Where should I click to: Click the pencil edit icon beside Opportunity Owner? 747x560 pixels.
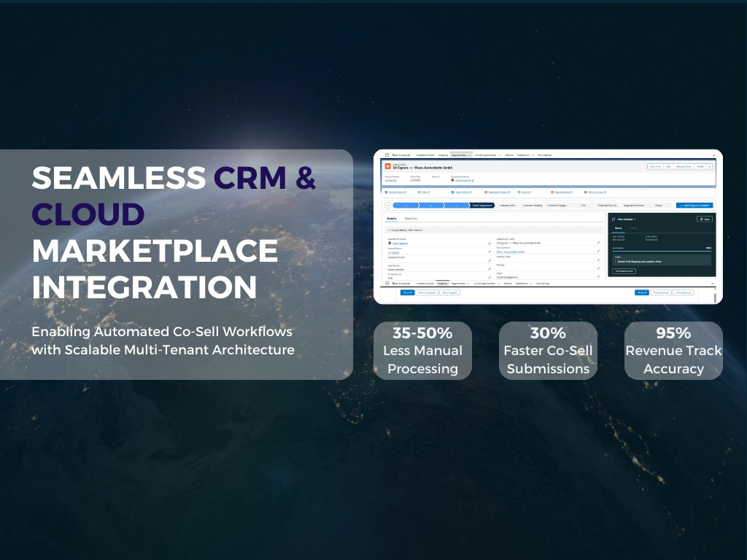click(x=489, y=243)
